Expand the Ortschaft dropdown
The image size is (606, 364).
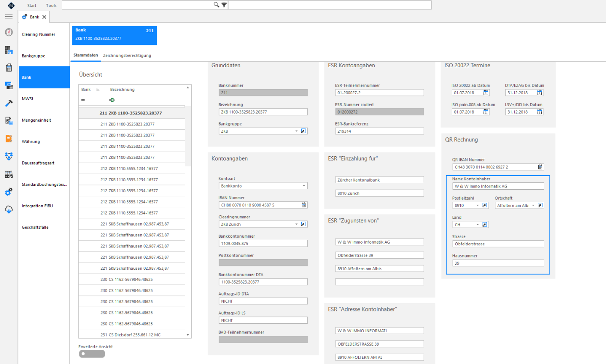click(x=533, y=205)
